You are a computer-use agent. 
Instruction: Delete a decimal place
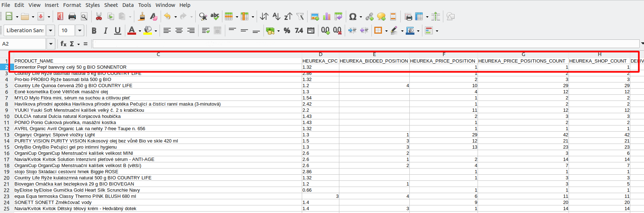tap(337, 31)
